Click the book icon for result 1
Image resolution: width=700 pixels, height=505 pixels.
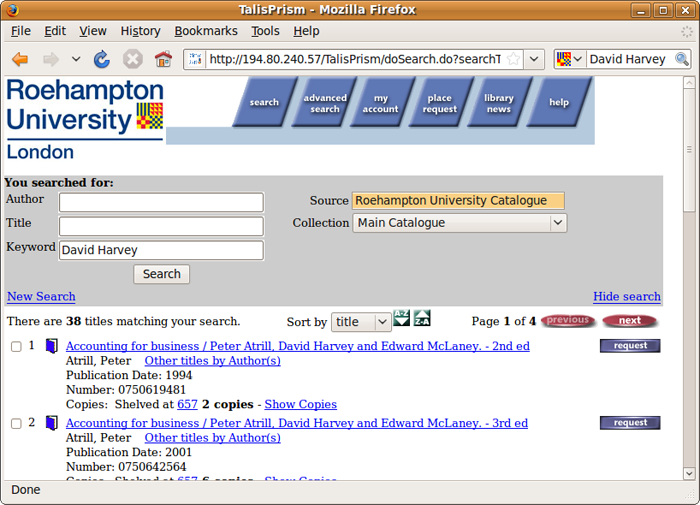pyautogui.click(x=51, y=346)
